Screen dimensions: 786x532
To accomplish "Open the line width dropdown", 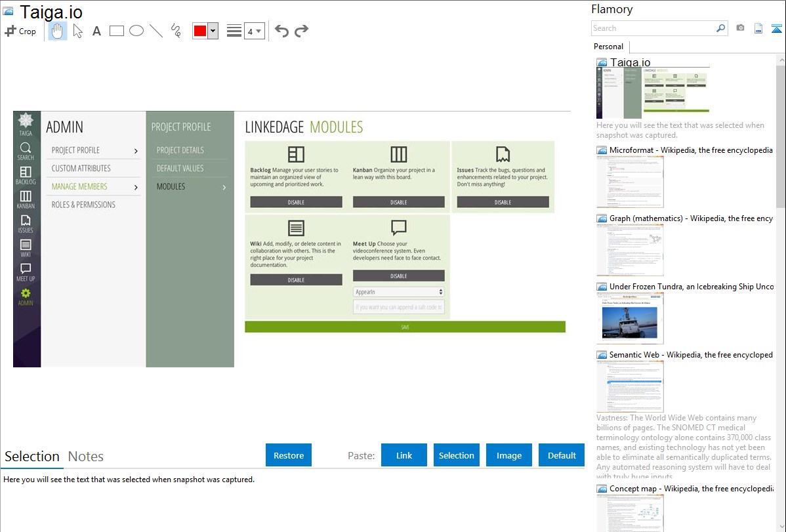I will 254,31.
